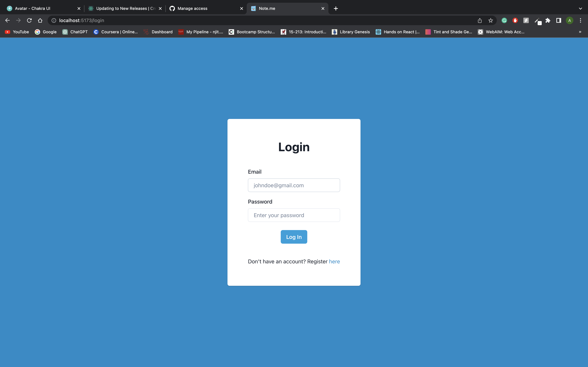Toggle the browser side panel icon
The height and width of the screenshot is (367, 588).
559,20
